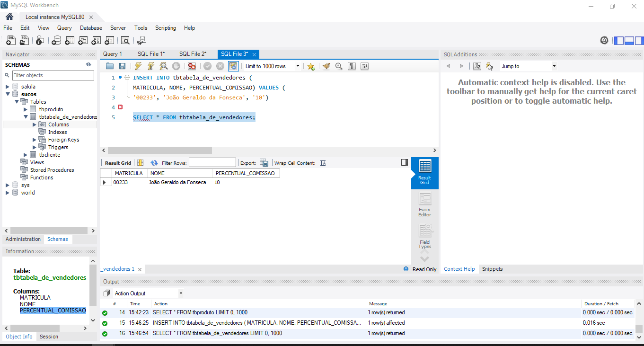Create a new view icon
The width and height of the screenshot is (644, 346).
(x=83, y=40)
